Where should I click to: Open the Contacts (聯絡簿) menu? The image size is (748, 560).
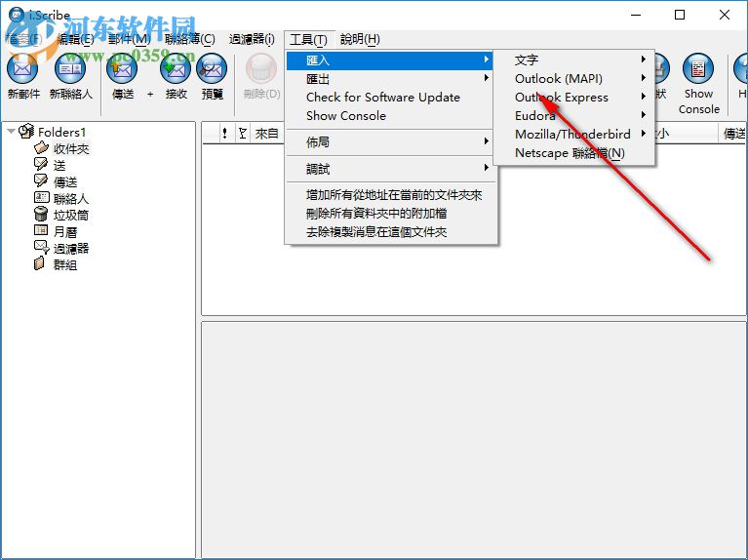coord(190,39)
